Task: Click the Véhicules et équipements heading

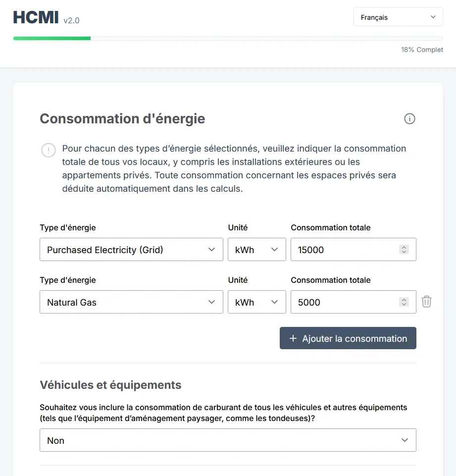Action: (110, 385)
